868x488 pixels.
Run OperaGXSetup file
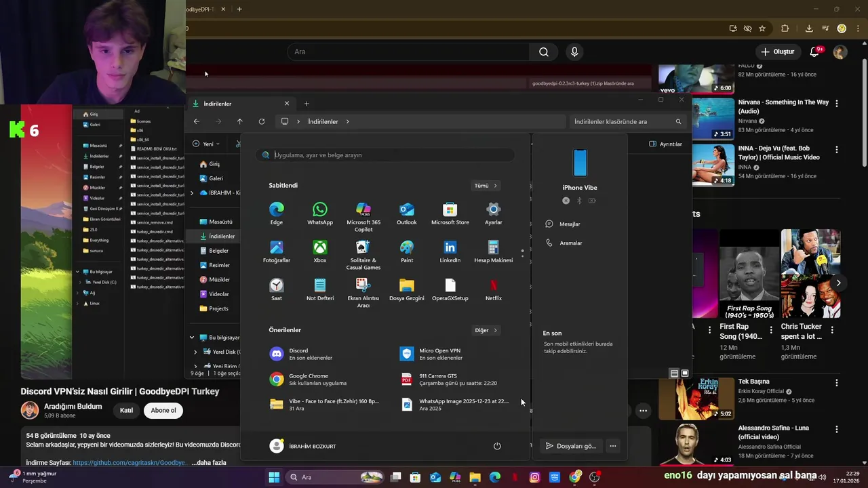[x=450, y=289]
